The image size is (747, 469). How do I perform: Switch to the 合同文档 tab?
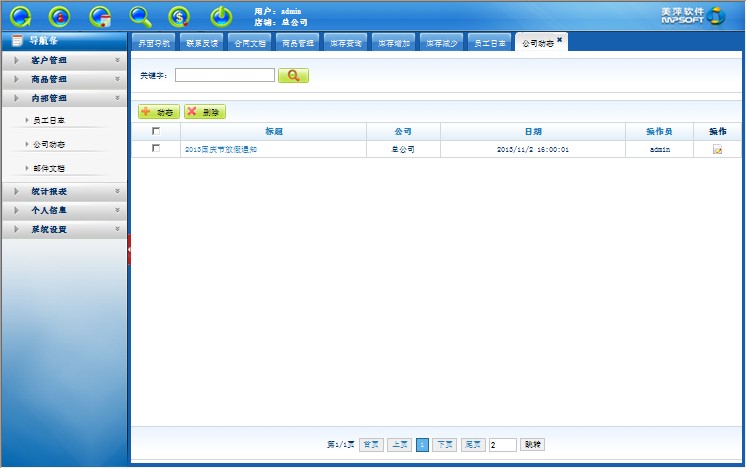[x=250, y=43]
